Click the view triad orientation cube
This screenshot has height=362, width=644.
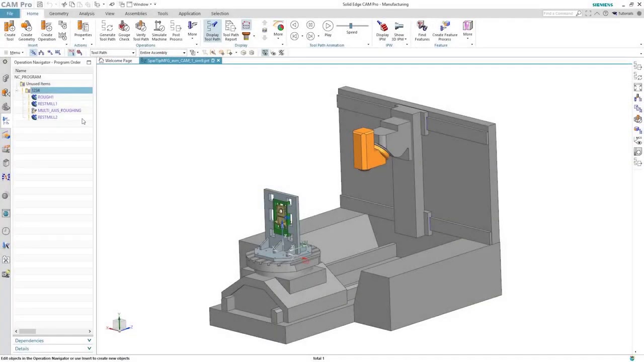[x=119, y=324]
